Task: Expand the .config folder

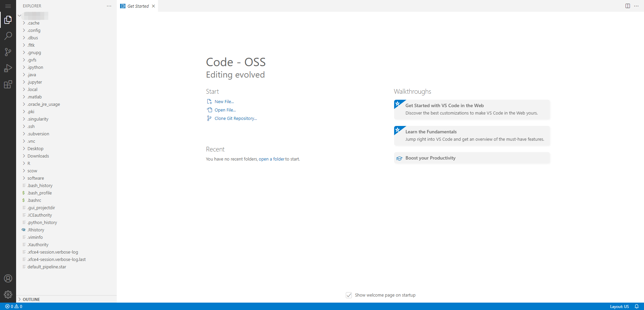Action: [x=34, y=31]
